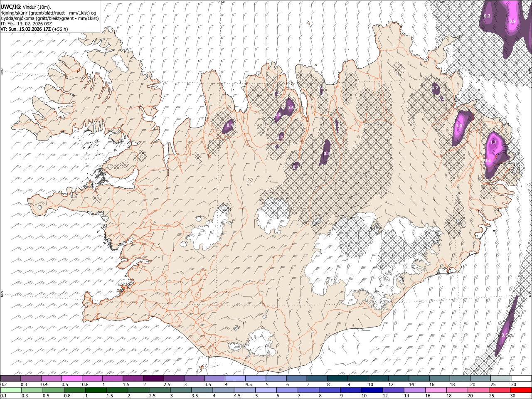532x399 pixels.
Task: Click the 15W longitude label
Action: (440, 2)
